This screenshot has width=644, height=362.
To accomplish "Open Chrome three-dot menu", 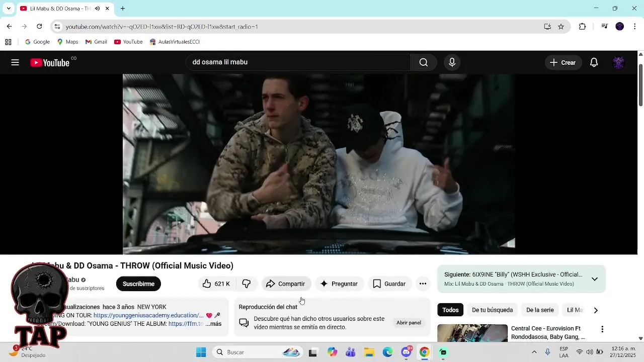I will point(635,27).
